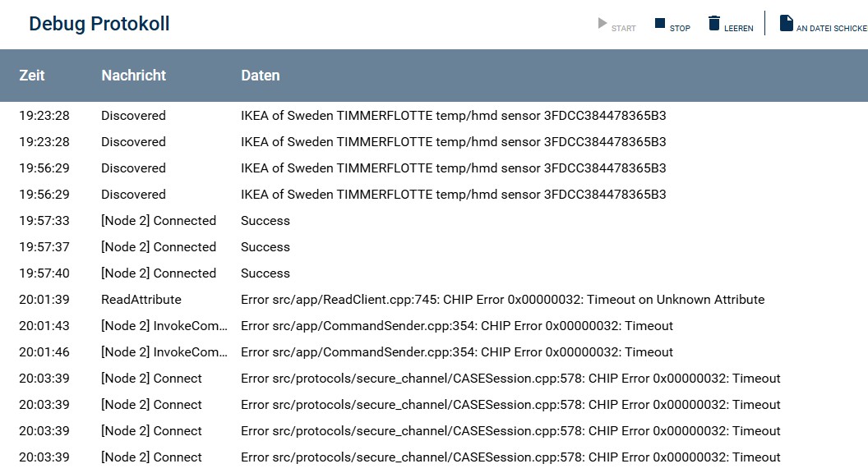Image resolution: width=868 pixels, height=473 pixels.
Task: Click the LEEREN button label
Action: [738, 29]
